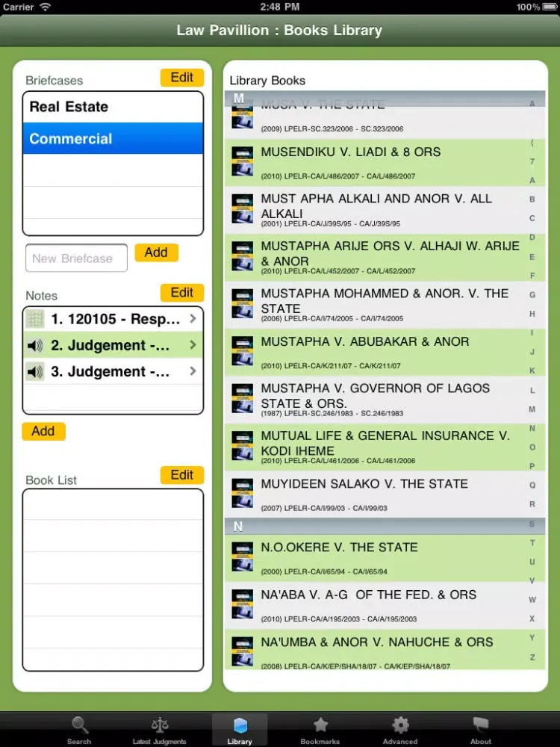Image resolution: width=560 pixels, height=747 pixels.
Task: Open the Search tab magnifier icon
Action: [x=80, y=725]
